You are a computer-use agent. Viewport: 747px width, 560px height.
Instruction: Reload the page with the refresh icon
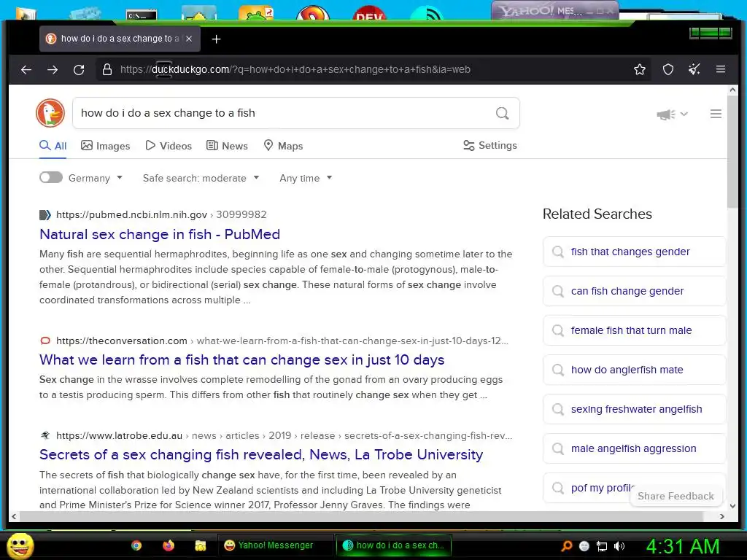(x=79, y=69)
